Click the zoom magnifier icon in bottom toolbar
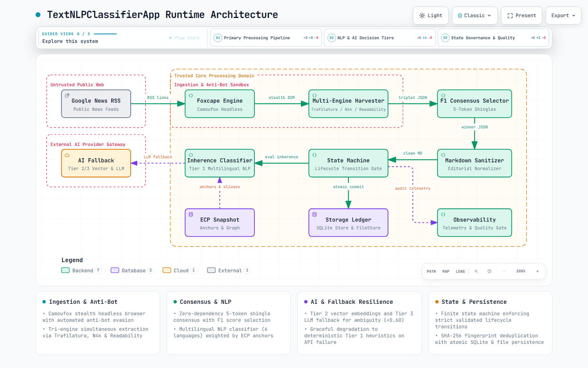 point(476,272)
